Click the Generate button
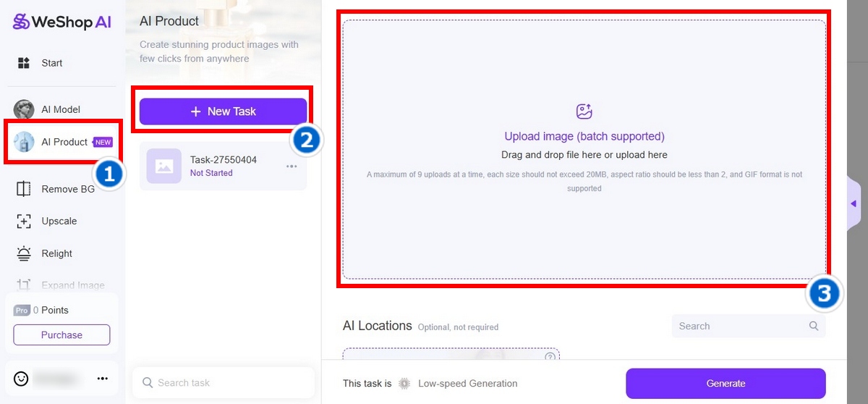Screen dimensions: 868x404 coord(726,383)
